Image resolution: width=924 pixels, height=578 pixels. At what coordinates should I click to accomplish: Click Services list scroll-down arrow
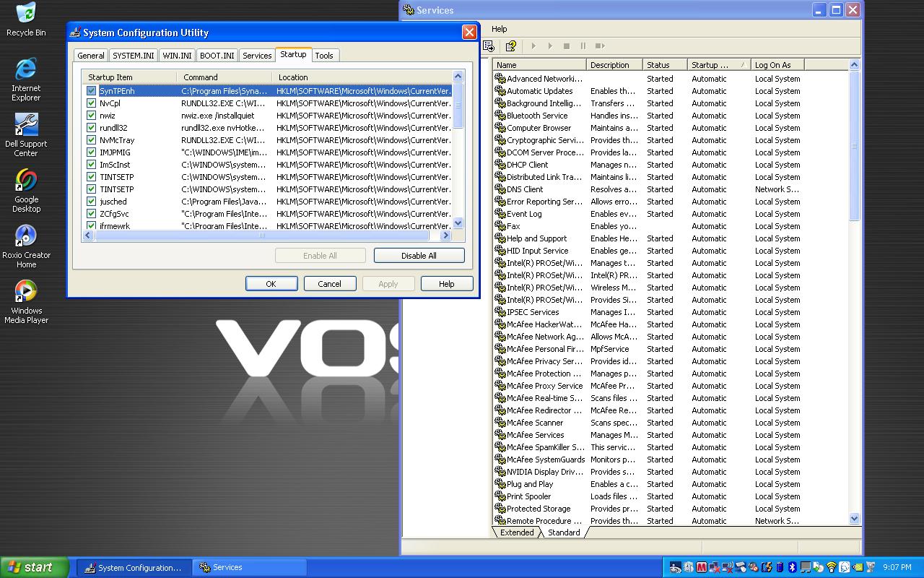click(x=855, y=519)
